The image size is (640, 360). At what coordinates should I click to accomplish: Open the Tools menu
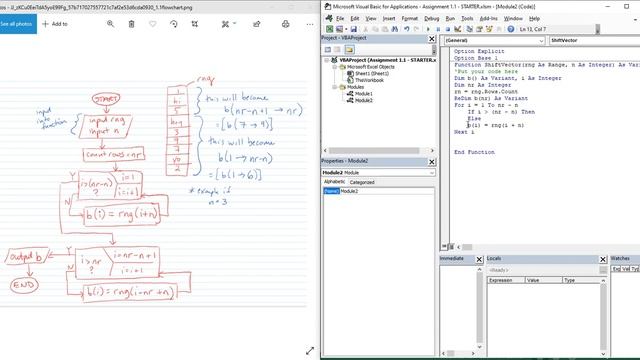(x=467, y=18)
